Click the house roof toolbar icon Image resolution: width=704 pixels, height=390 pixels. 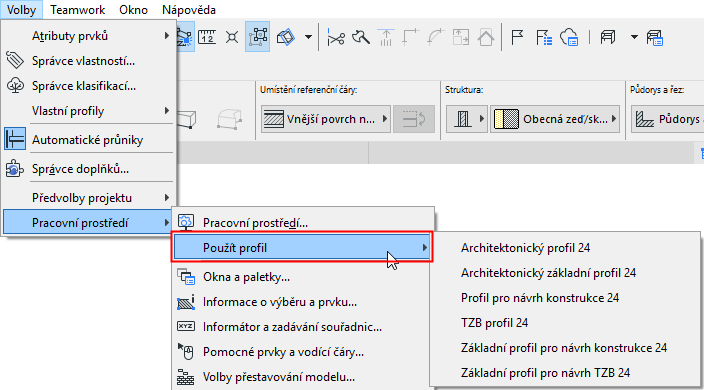pos(486,37)
